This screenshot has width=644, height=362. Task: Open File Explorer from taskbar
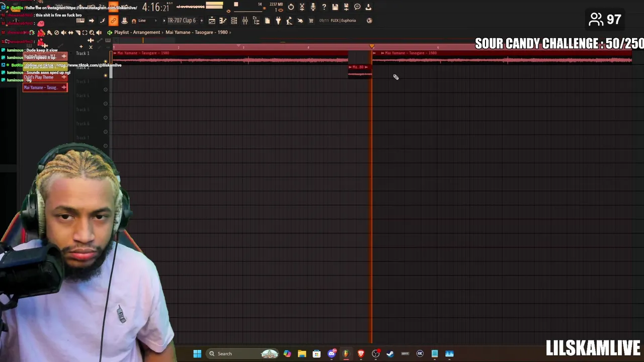pos(302,353)
